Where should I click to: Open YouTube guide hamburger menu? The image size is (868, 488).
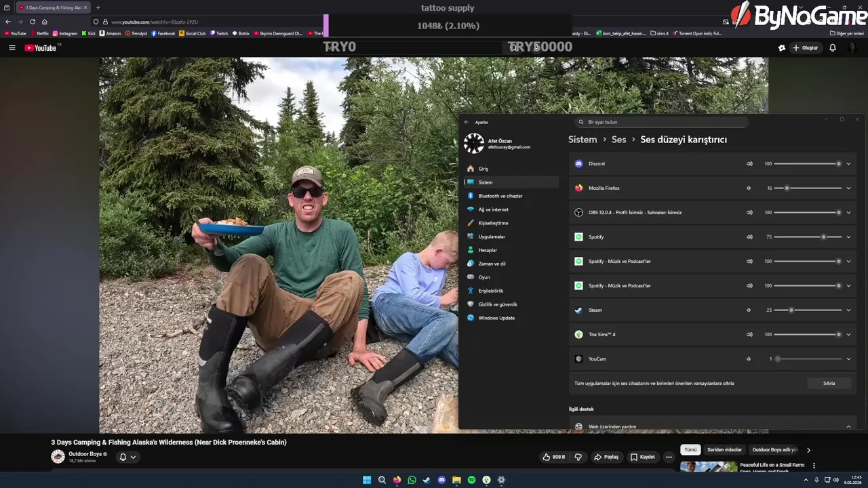pyautogui.click(x=12, y=48)
